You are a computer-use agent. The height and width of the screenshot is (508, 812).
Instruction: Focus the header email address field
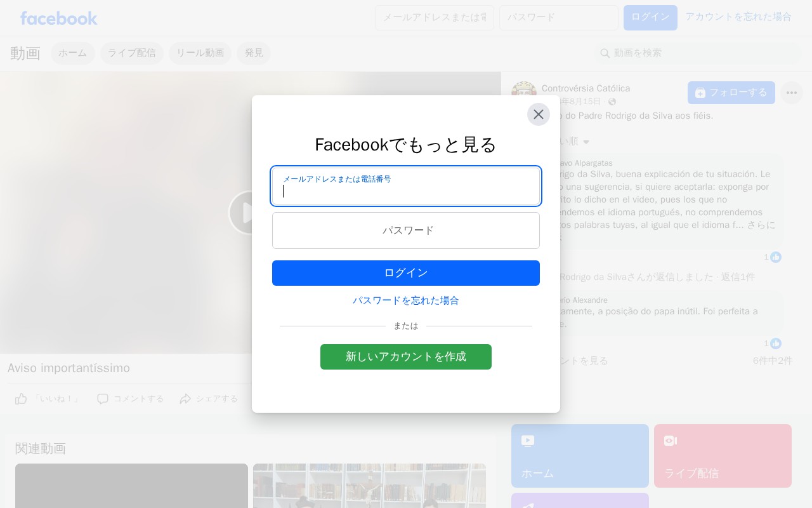pos(435,18)
